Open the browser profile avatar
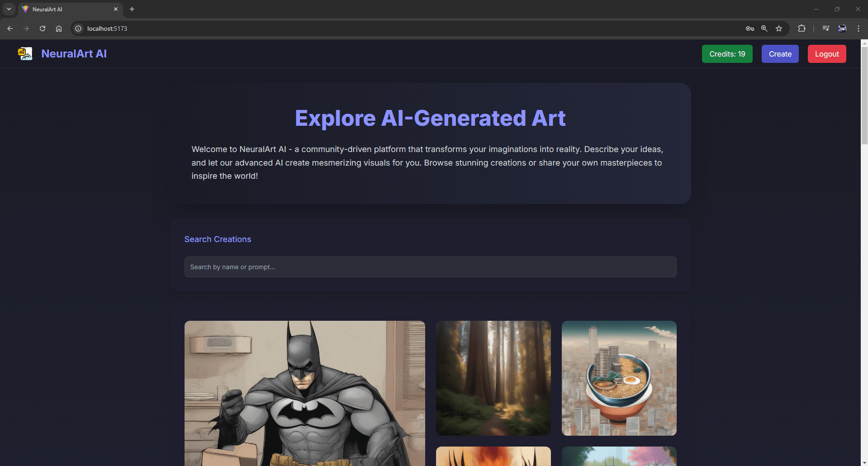 click(x=842, y=29)
